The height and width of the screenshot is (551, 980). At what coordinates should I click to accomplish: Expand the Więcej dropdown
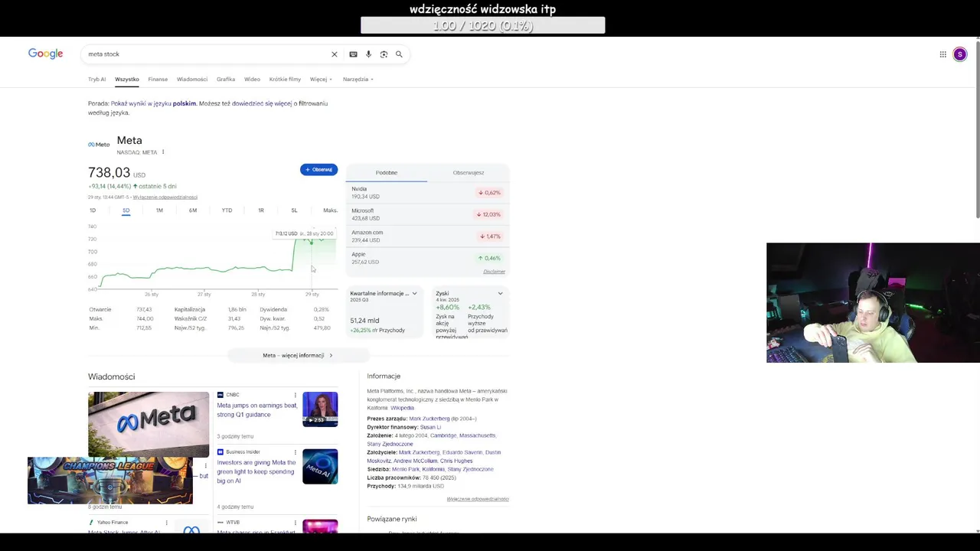[x=321, y=79]
